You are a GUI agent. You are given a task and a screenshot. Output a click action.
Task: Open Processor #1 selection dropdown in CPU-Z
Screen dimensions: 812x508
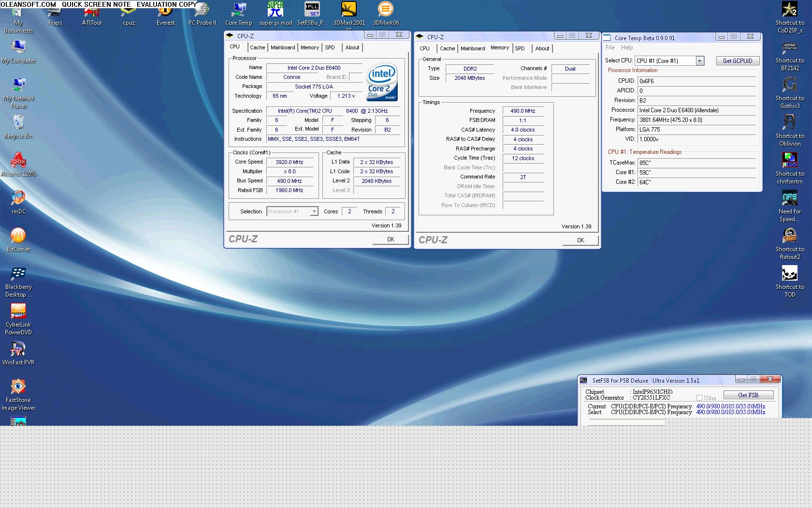pyautogui.click(x=314, y=211)
